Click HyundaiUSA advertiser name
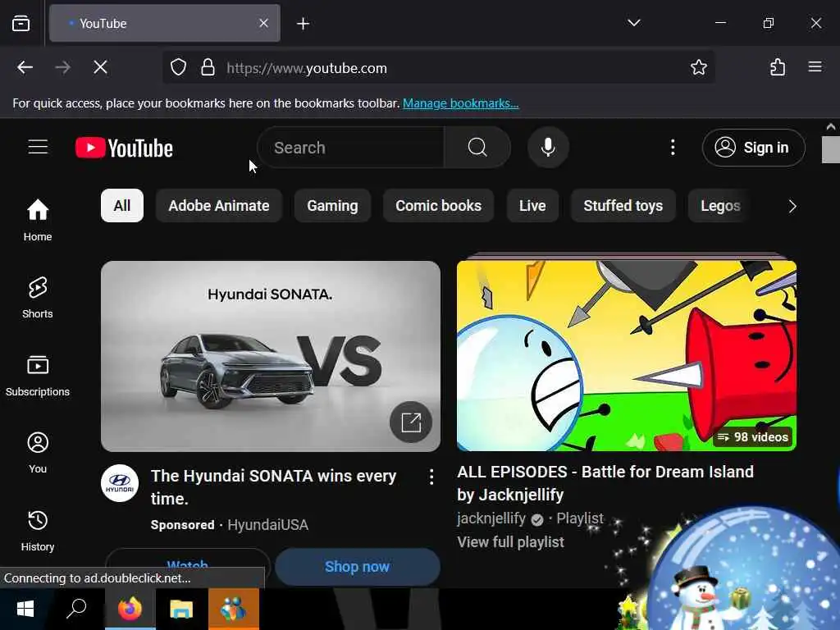Screen dimensions: 840x630 (x=268, y=525)
